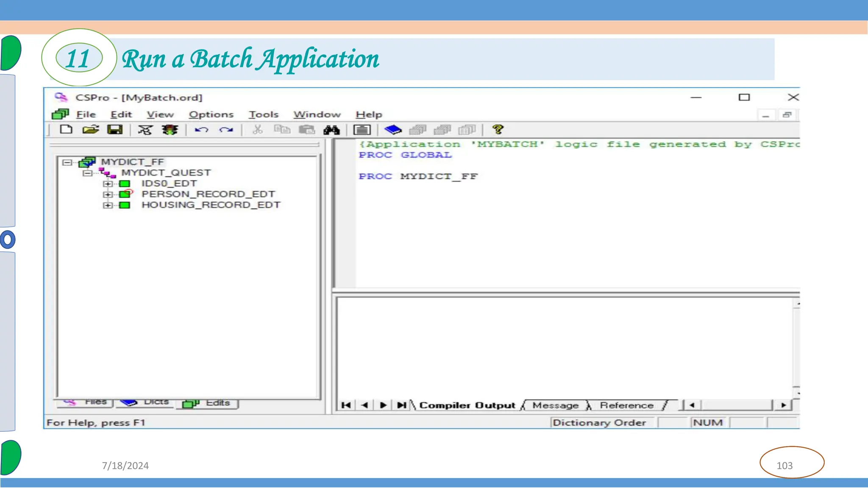
Task: Click the Save diskette toolbar icon
Action: coord(114,130)
